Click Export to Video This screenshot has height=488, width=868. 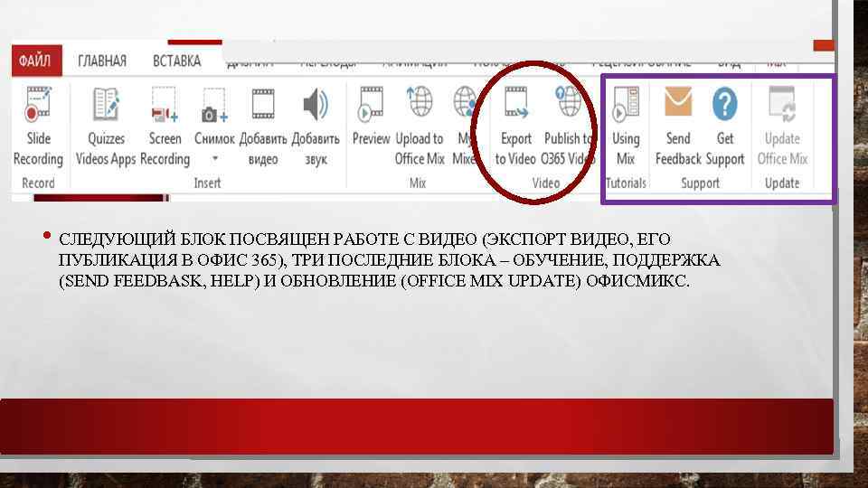point(515,127)
